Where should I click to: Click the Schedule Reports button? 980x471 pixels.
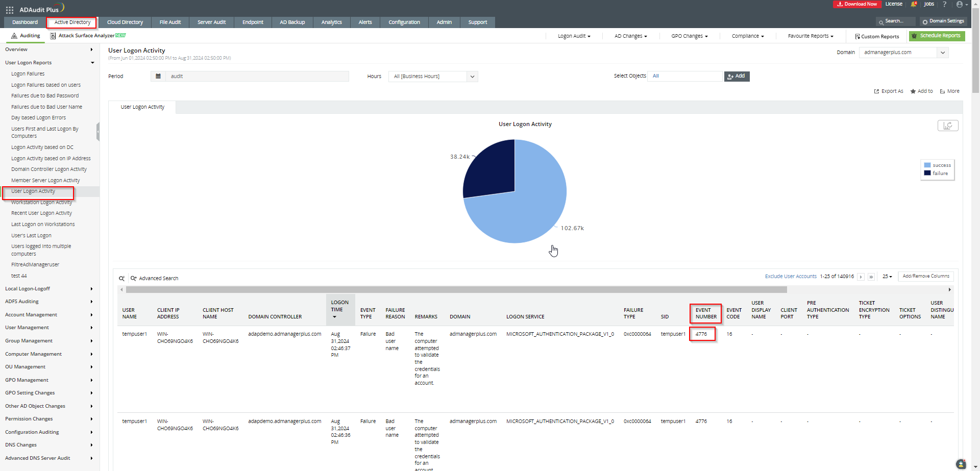(937, 36)
